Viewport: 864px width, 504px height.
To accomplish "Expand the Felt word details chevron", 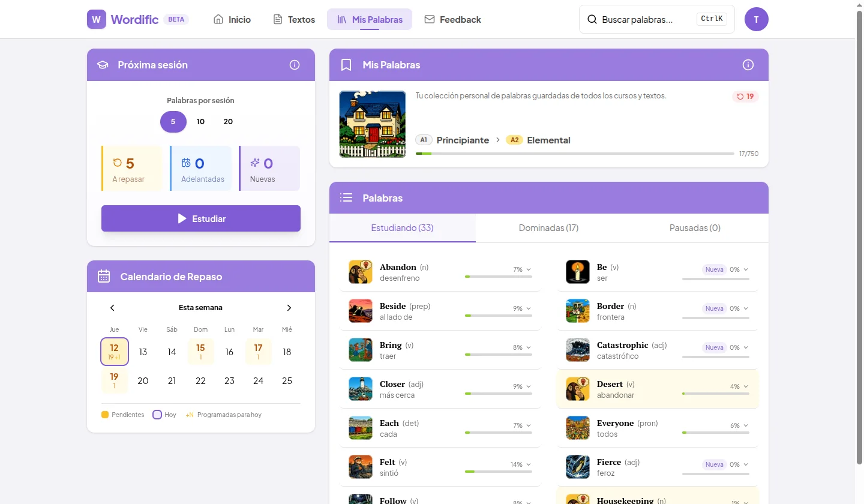I will 529,465.
